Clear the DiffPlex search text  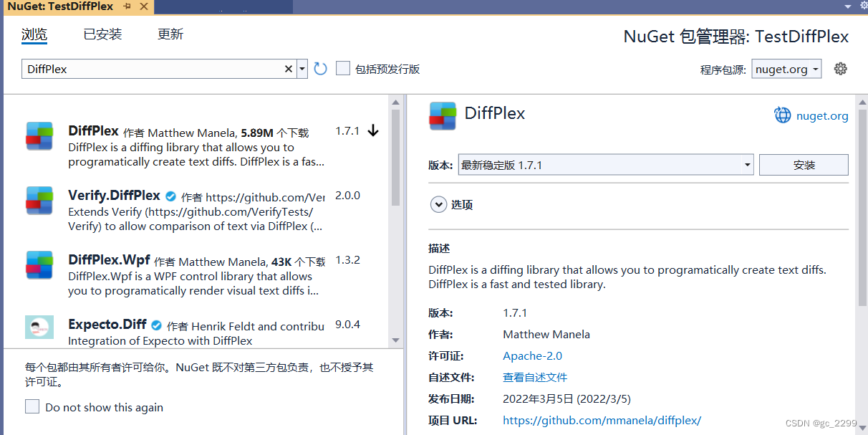tap(289, 69)
